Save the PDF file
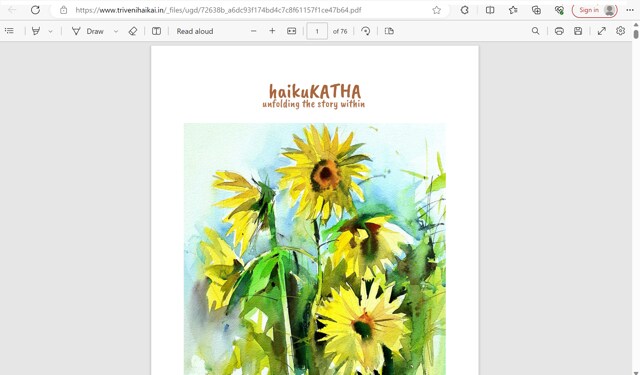This screenshot has width=640, height=375. 578,31
